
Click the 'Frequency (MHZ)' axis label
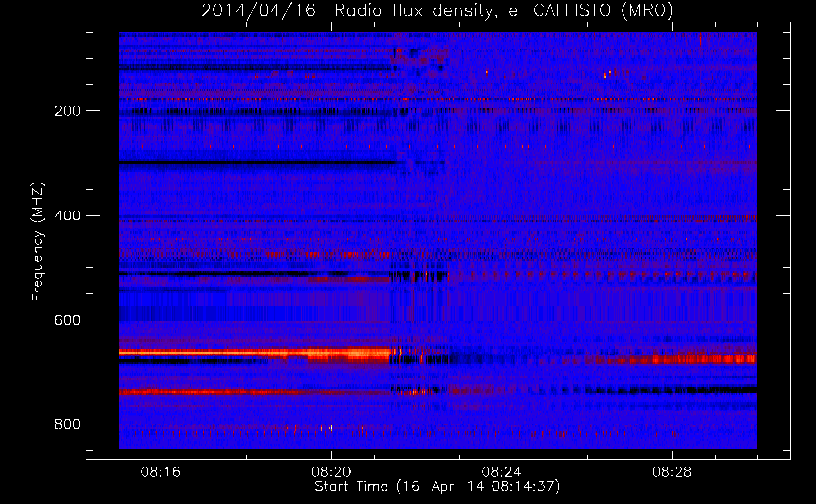38,242
